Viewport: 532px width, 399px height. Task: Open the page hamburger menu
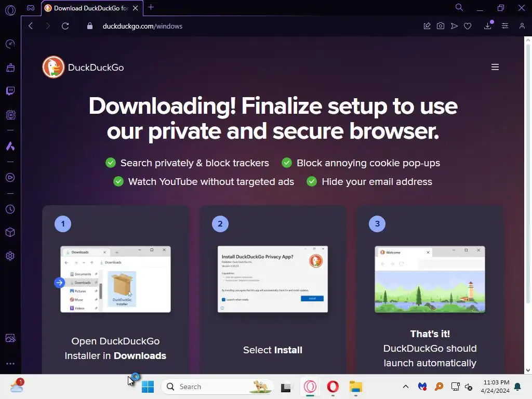coord(495,67)
